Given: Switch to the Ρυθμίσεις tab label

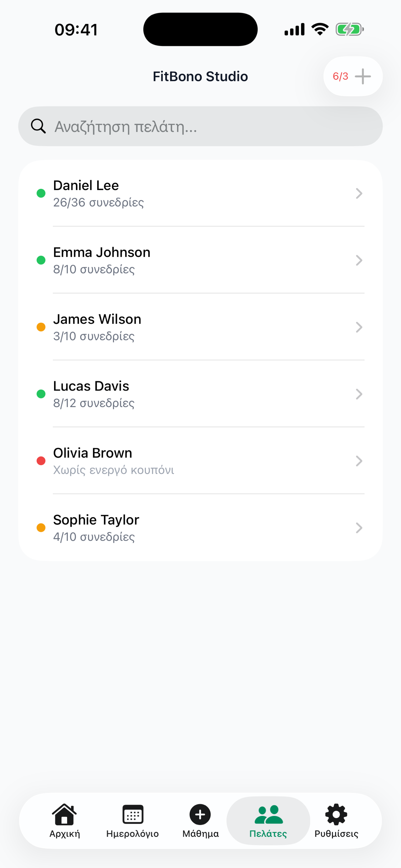Looking at the screenshot, I should (336, 834).
